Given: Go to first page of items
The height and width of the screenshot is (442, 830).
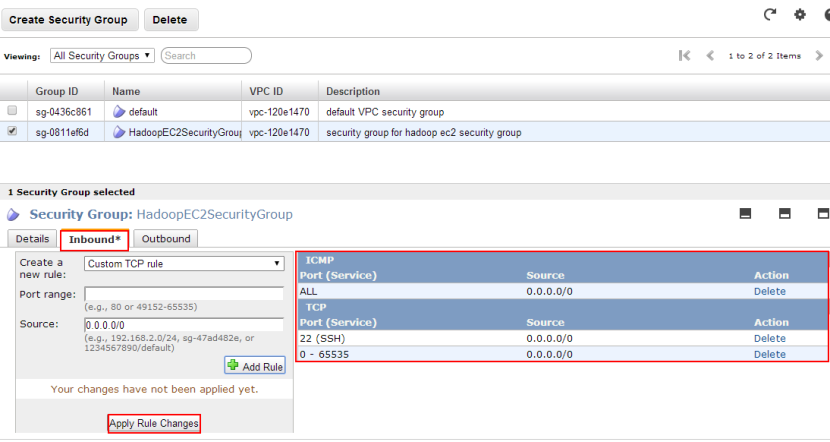Looking at the screenshot, I should tap(684, 56).
